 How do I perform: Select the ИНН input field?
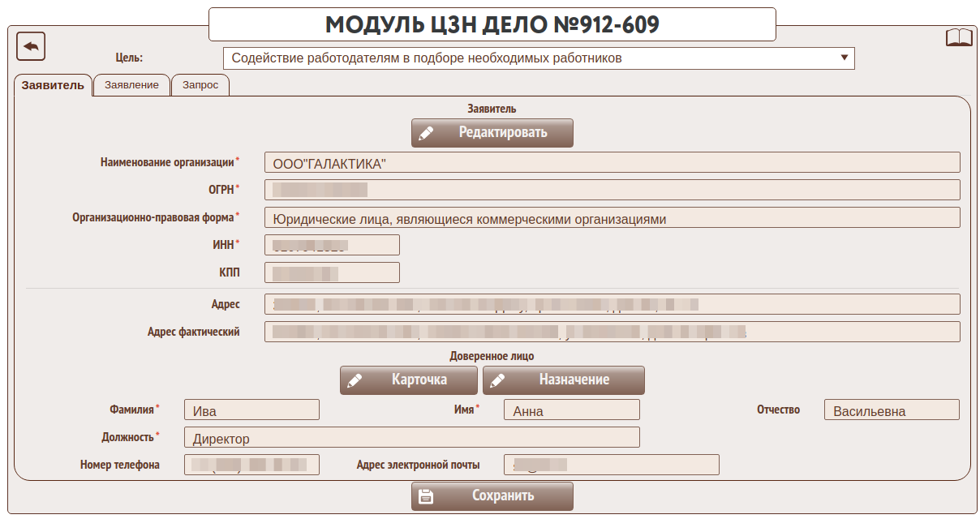point(332,245)
